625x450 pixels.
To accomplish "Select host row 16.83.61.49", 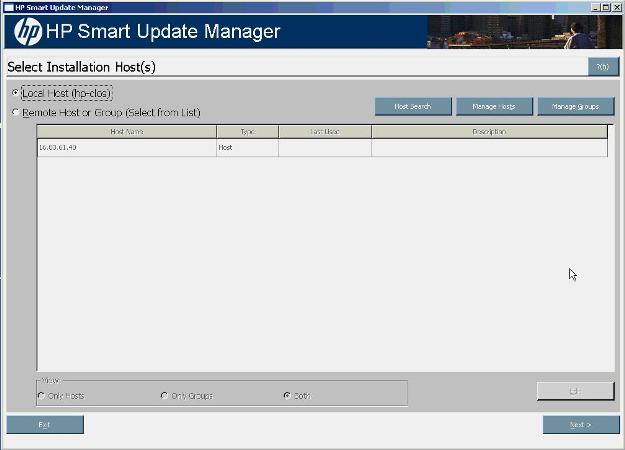I will coord(126,147).
